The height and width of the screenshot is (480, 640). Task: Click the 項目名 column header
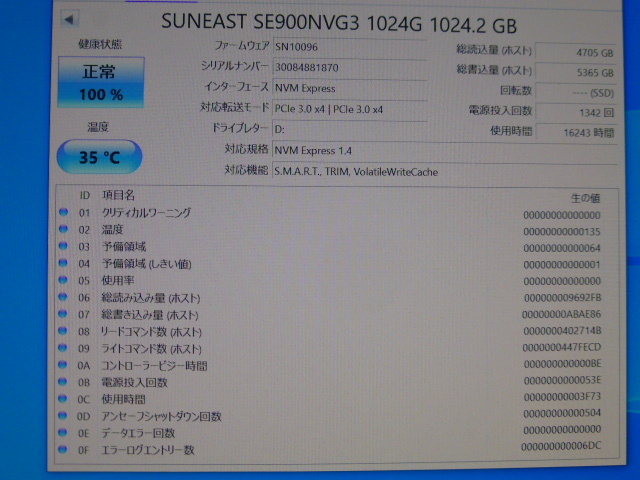pos(118,195)
